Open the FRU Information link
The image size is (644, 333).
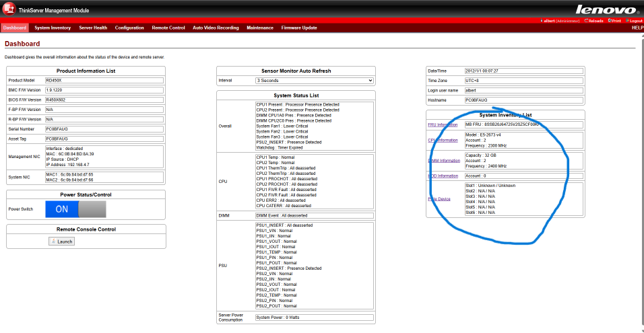443,125
